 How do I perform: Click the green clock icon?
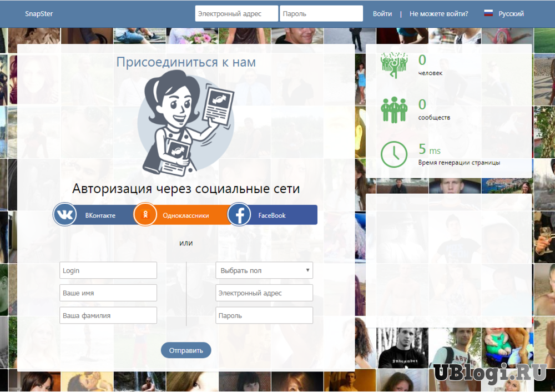(394, 154)
